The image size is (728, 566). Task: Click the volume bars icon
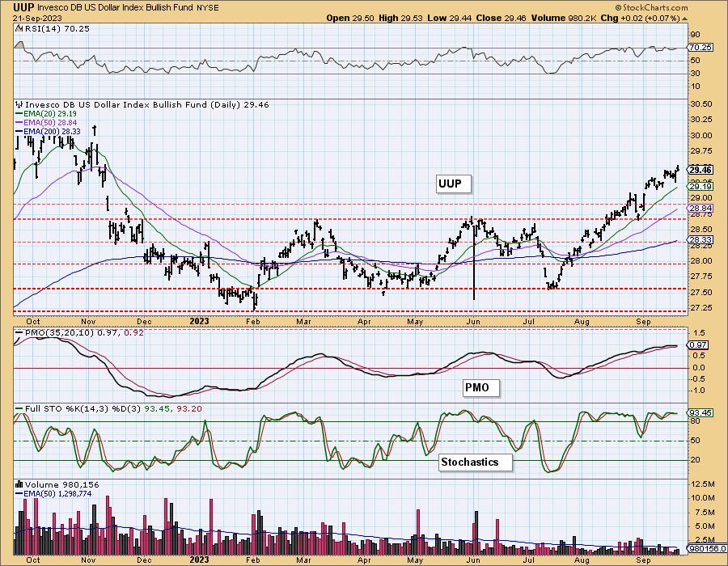[x=19, y=485]
